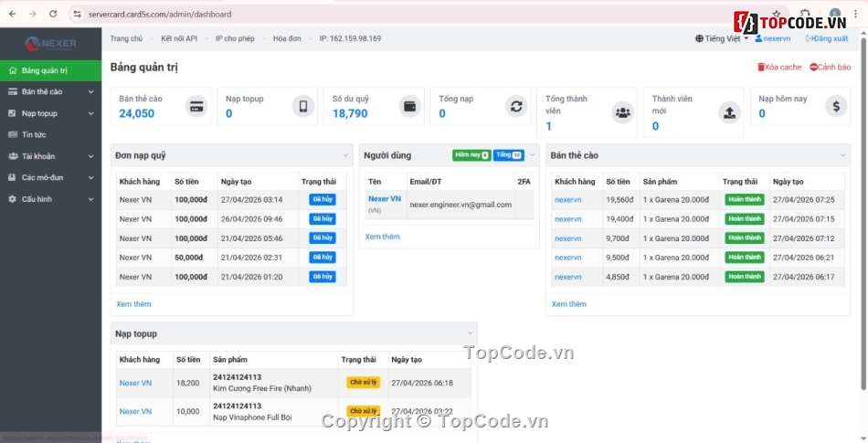
Task: Click Xóa cache button
Action: [779, 67]
